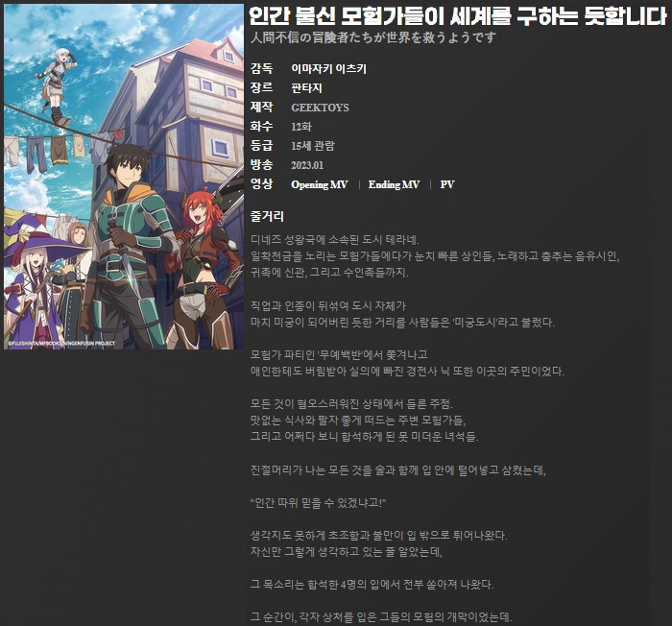Click the 감독 field label
The width and height of the screenshot is (672, 626).
260,69
